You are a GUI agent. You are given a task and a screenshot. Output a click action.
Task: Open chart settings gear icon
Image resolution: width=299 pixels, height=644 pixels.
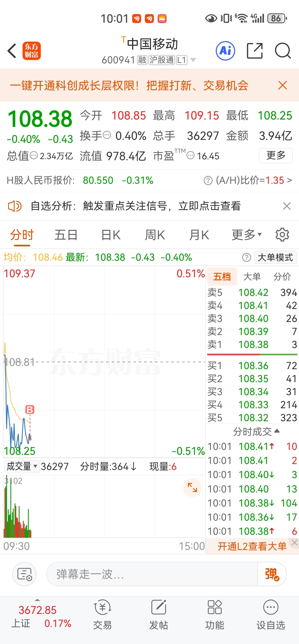pyautogui.click(x=282, y=235)
